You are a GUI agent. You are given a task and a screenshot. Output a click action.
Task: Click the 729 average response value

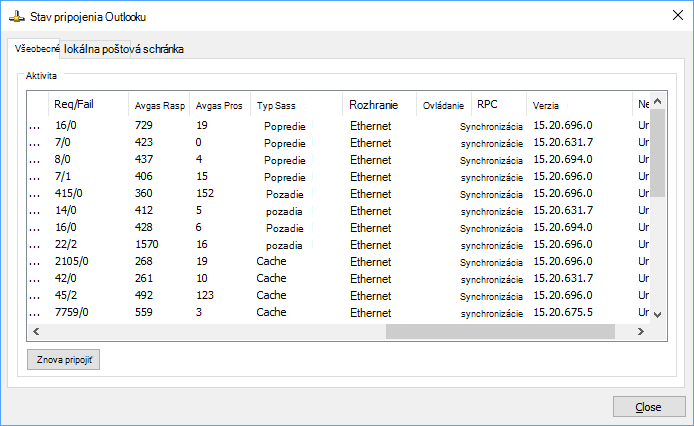[x=143, y=125]
